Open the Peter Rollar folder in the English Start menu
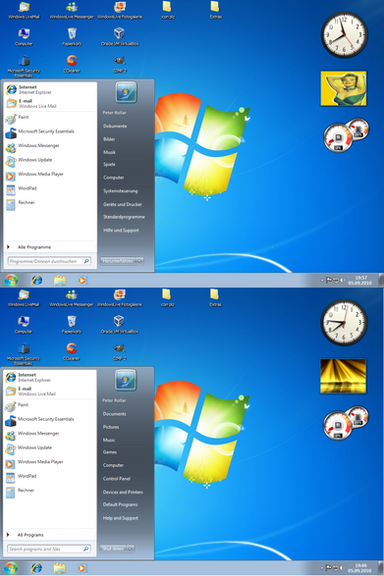This screenshot has height=576, width=384. 114,400
